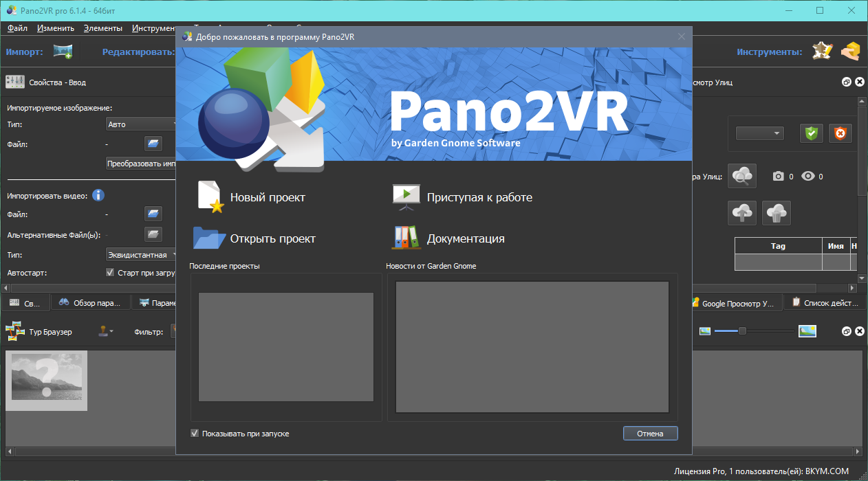Click the cloud upload icon
Viewport: 868px width, 481px height.
point(744,213)
